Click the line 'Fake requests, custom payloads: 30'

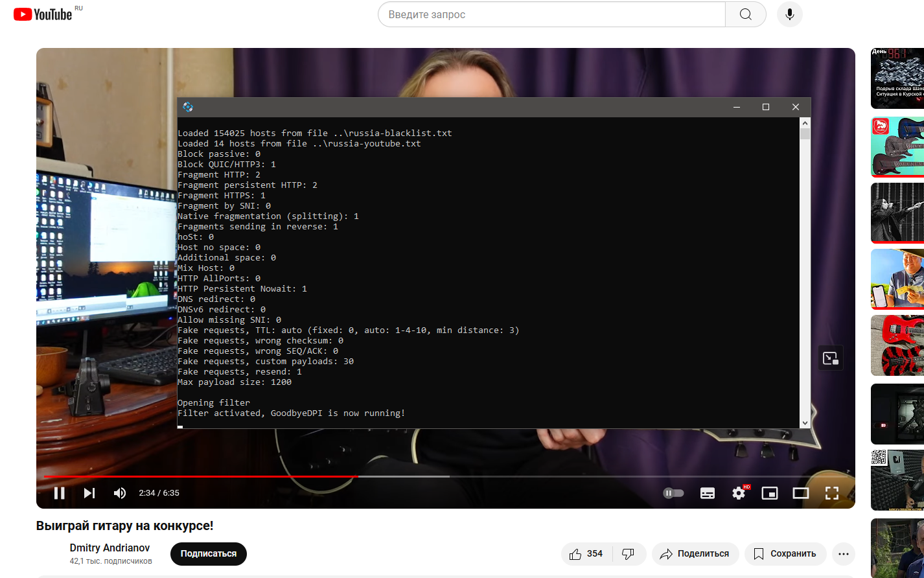(266, 362)
